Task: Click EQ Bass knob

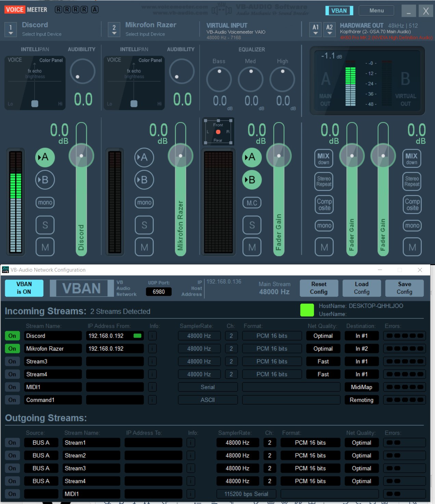Action: 219,79
